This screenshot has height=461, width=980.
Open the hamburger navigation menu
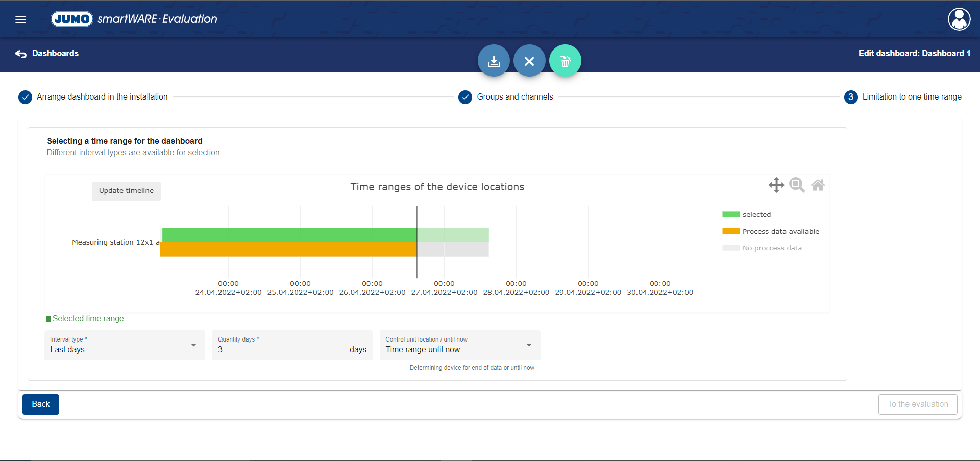(x=20, y=19)
